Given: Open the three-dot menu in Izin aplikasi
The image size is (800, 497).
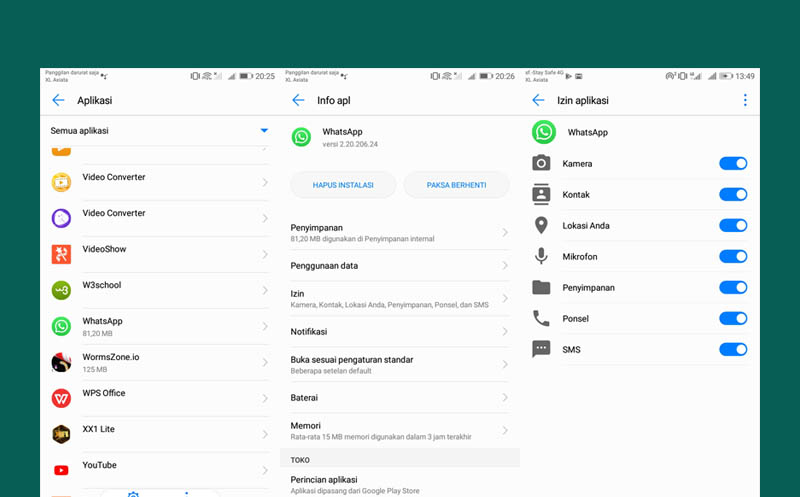Looking at the screenshot, I should point(745,100).
